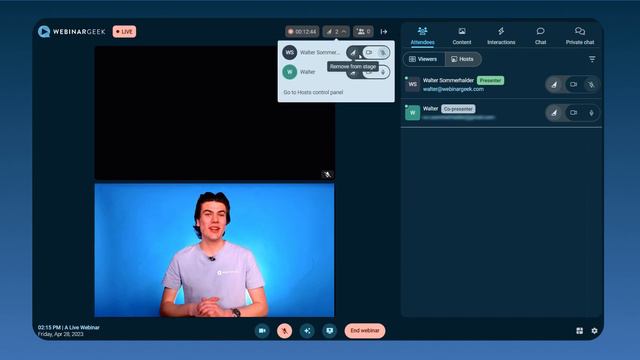Viewport: 640px width, 360px height.
Task: Click WS avatar in stage popup
Action: [290, 52]
